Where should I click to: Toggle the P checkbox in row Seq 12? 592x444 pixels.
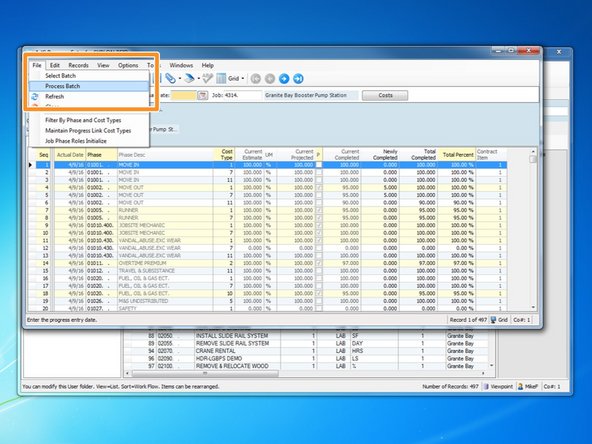[x=319, y=248]
